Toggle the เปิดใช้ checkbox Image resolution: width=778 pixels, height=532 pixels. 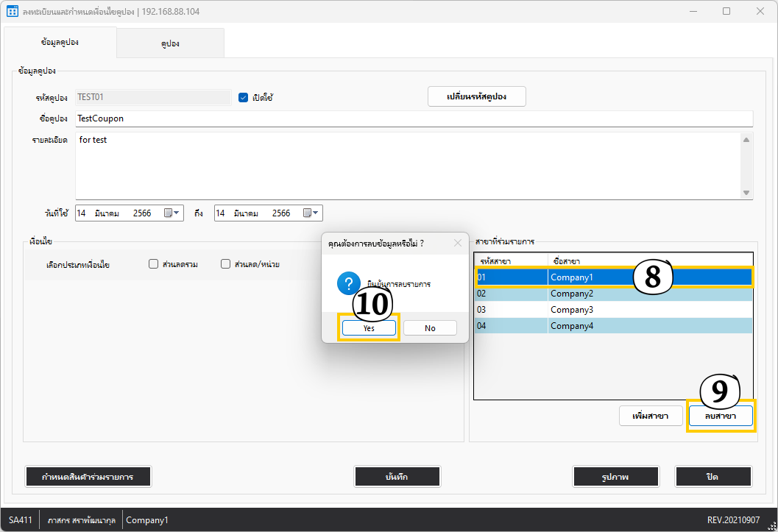click(244, 97)
